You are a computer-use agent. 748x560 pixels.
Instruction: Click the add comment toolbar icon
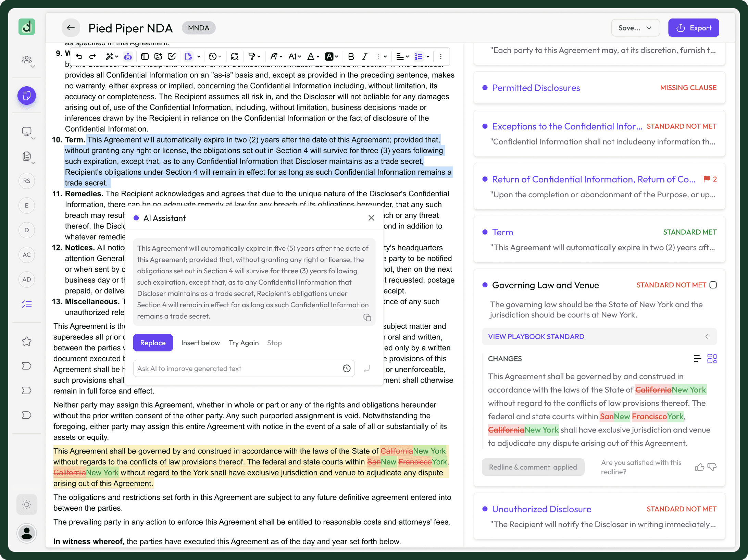click(x=158, y=57)
